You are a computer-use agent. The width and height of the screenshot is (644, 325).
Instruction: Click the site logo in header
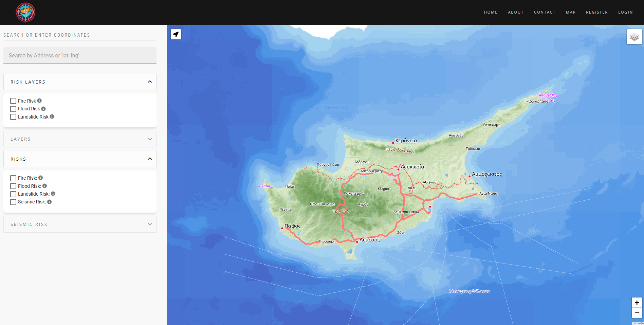pos(26,12)
